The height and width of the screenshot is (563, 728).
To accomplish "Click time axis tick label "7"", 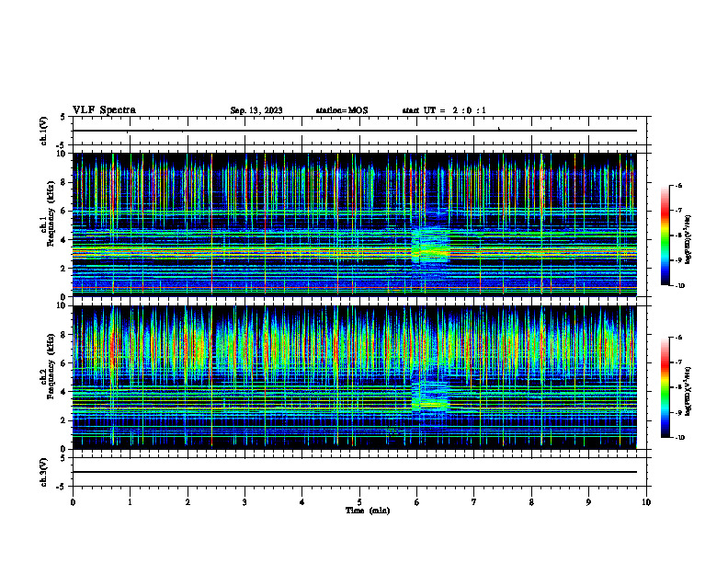I will (474, 502).
